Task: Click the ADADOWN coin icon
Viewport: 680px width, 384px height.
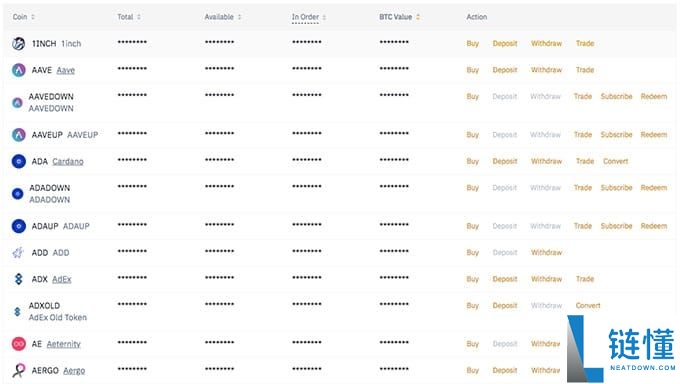Action: (17, 194)
